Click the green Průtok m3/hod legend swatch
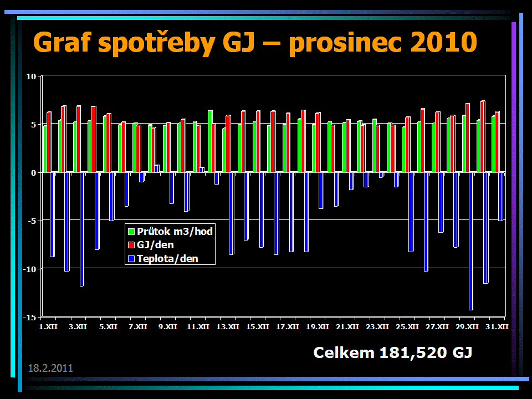Screen dimensions: 532x399 click(131, 232)
